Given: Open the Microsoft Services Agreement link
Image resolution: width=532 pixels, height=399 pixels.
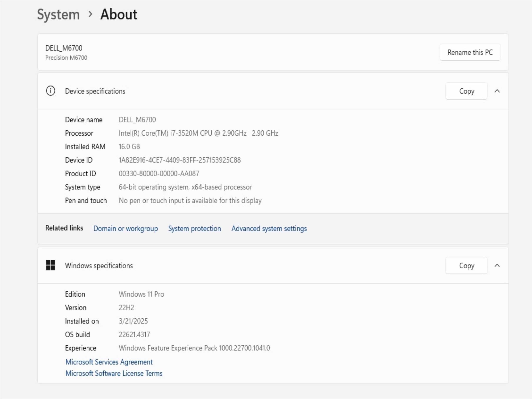Looking at the screenshot, I should (x=109, y=362).
